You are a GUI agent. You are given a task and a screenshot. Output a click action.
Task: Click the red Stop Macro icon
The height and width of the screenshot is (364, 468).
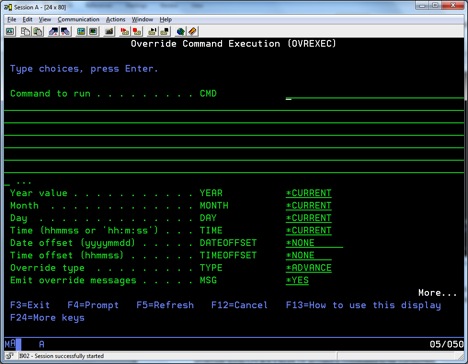click(137, 32)
